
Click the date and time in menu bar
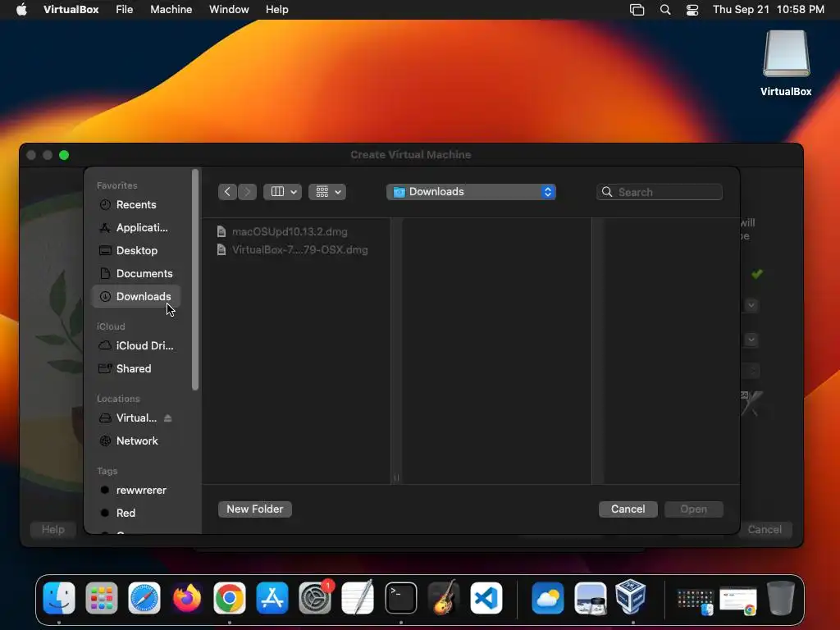click(768, 10)
